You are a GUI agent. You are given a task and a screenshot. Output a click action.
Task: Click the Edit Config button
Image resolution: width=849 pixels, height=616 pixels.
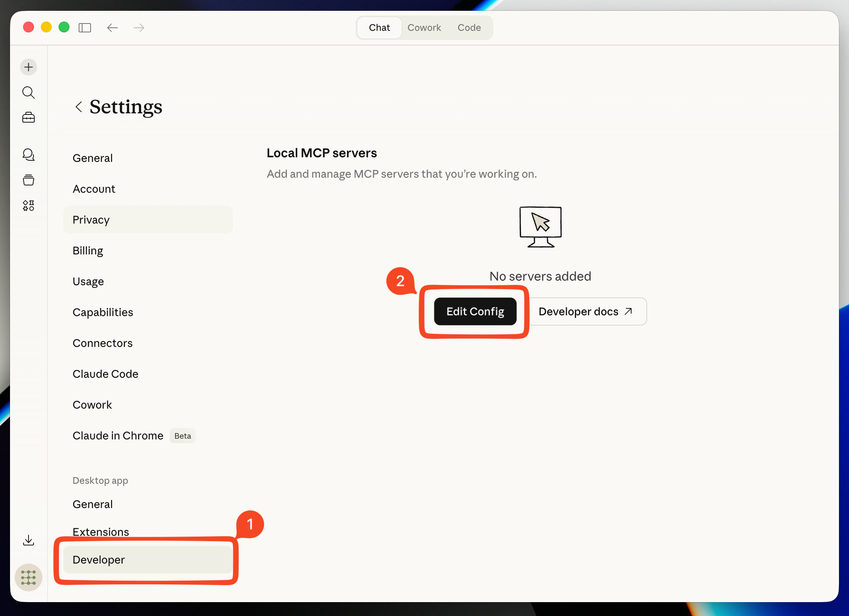point(475,311)
